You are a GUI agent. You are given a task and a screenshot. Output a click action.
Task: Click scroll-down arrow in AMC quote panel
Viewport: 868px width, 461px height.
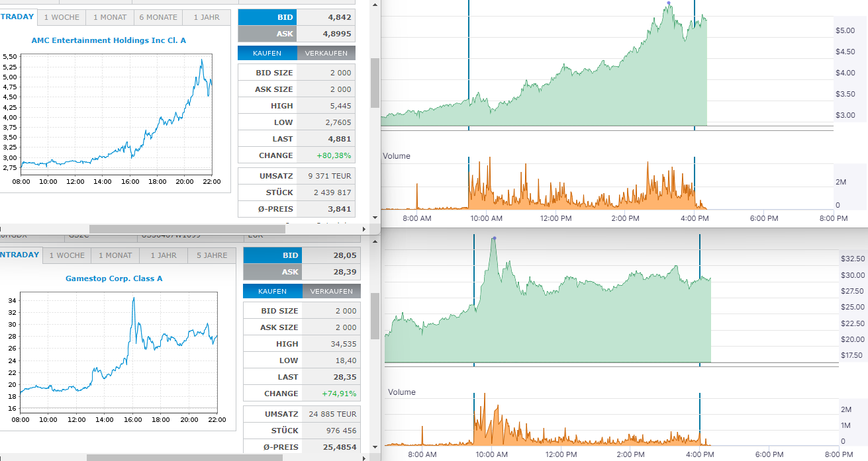point(375,217)
